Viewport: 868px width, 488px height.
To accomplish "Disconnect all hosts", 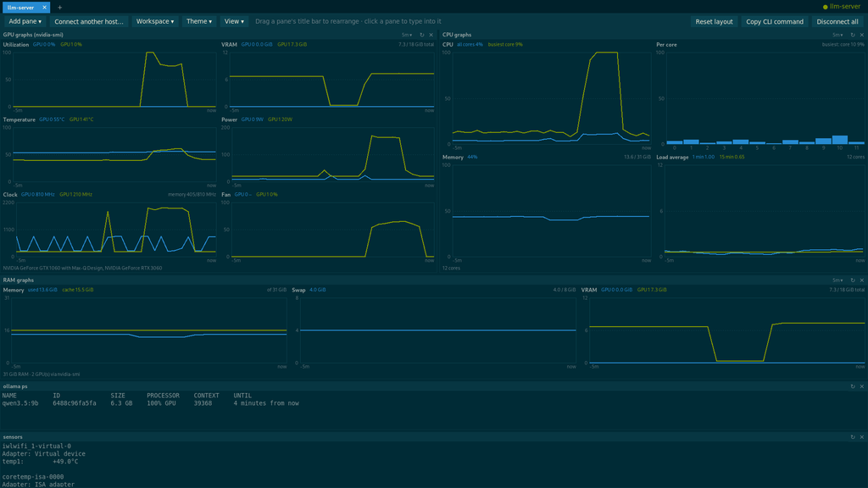I will click(837, 21).
